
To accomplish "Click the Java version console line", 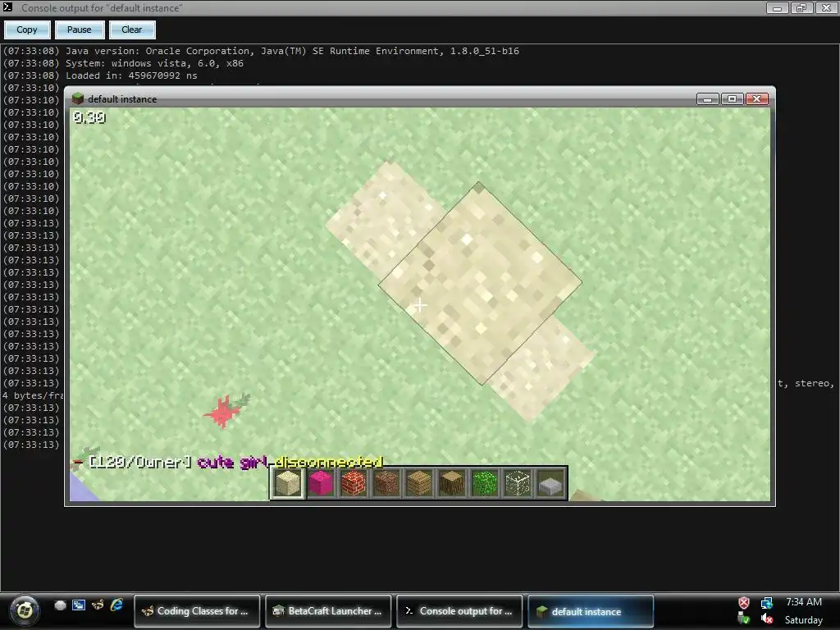I will click(x=292, y=51).
